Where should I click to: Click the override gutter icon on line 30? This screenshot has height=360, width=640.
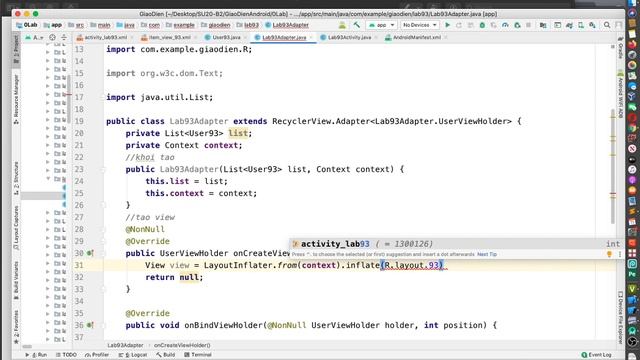(90, 253)
